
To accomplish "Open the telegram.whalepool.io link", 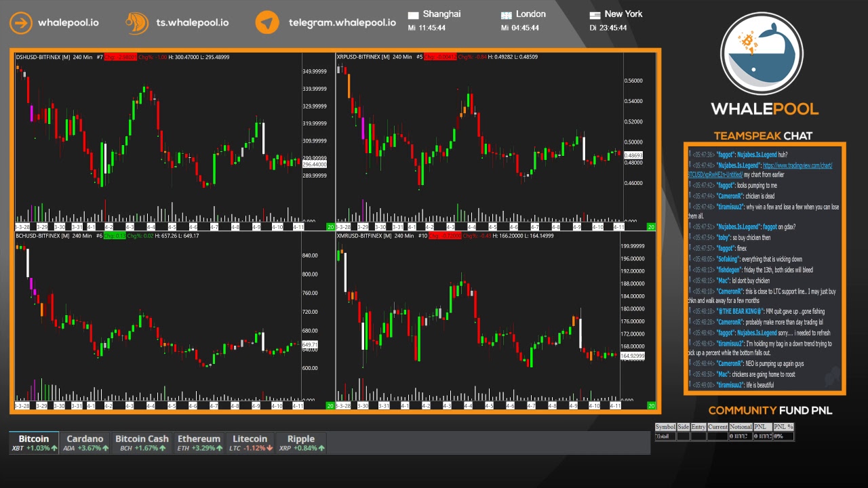I will pos(342,22).
